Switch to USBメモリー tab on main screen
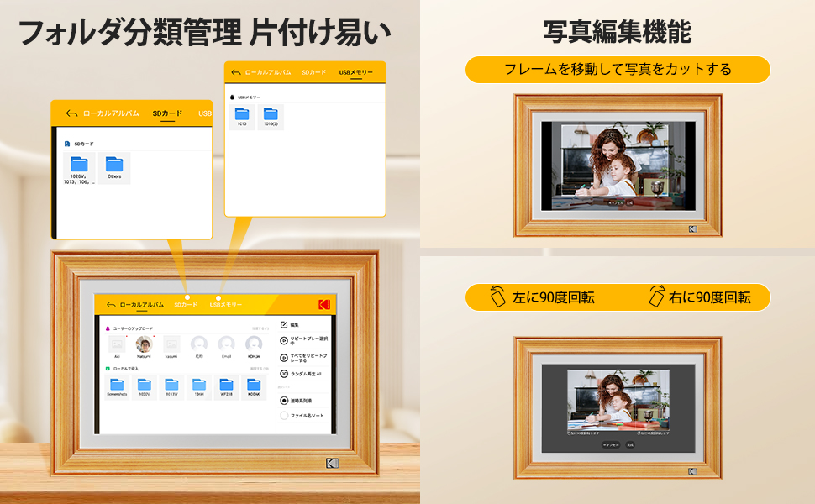Viewport: 815px width, 504px height. 225,305
